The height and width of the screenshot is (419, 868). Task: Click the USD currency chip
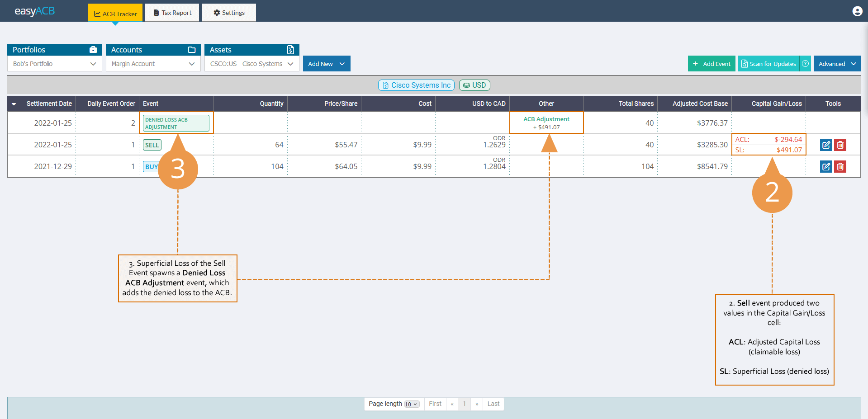pyautogui.click(x=474, y=85)
